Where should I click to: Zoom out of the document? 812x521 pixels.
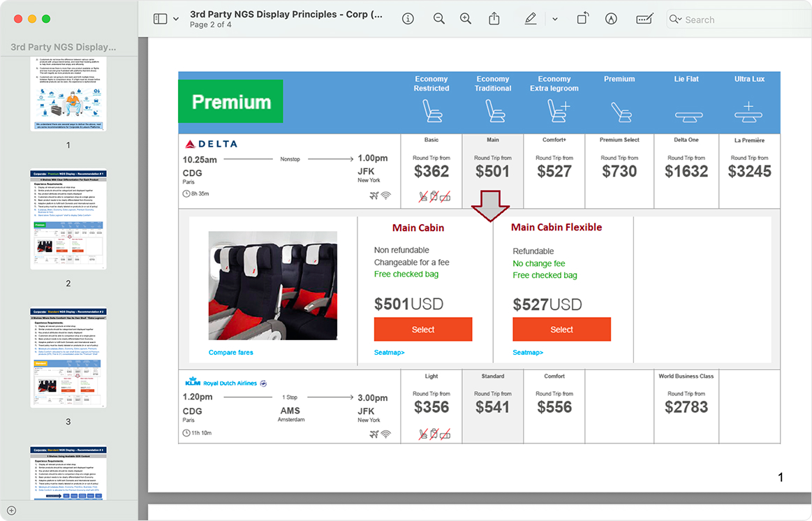[x=439, y=19]
